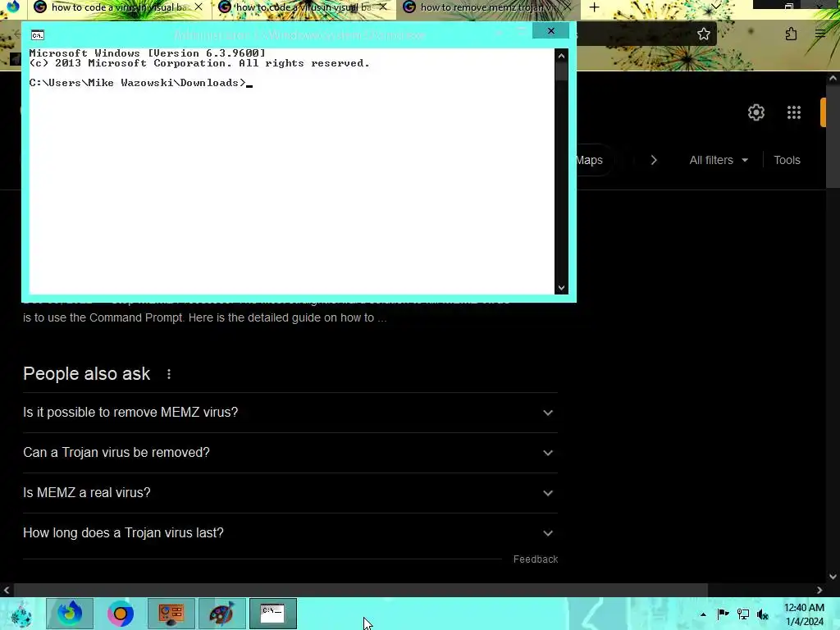
Task: Click the Command Prompt scroll down arrow
Action: [561, 288]
